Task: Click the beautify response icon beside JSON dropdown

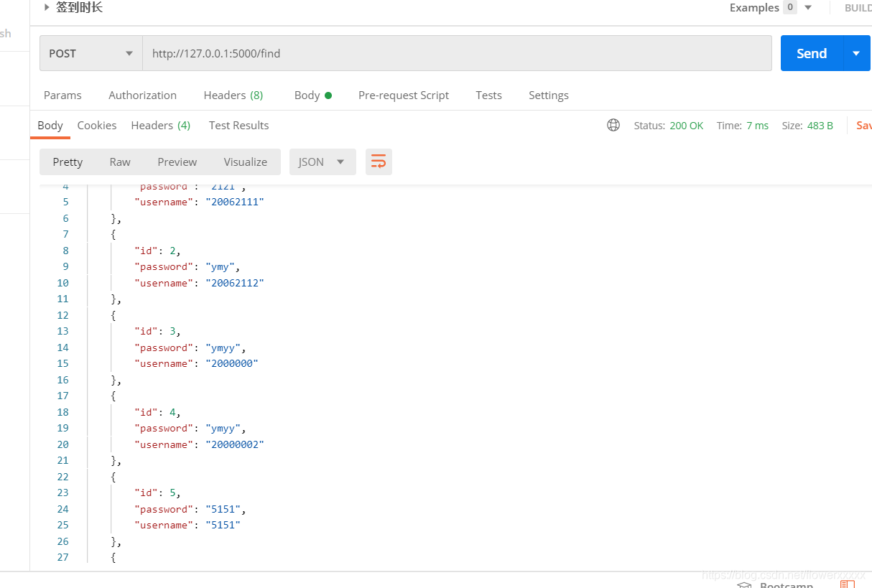Action: coord(379,162)
